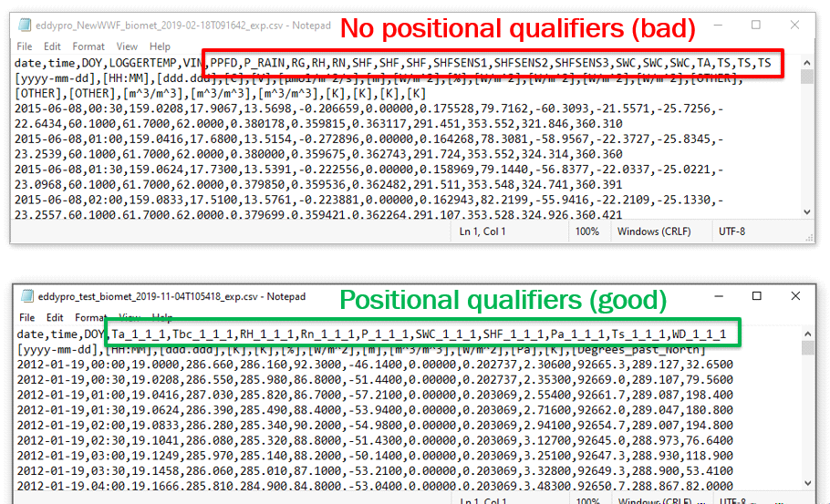This screenshot has height=504, width=830.
Task: Open the Help menu in the top Notepad window
Action: 160,46
